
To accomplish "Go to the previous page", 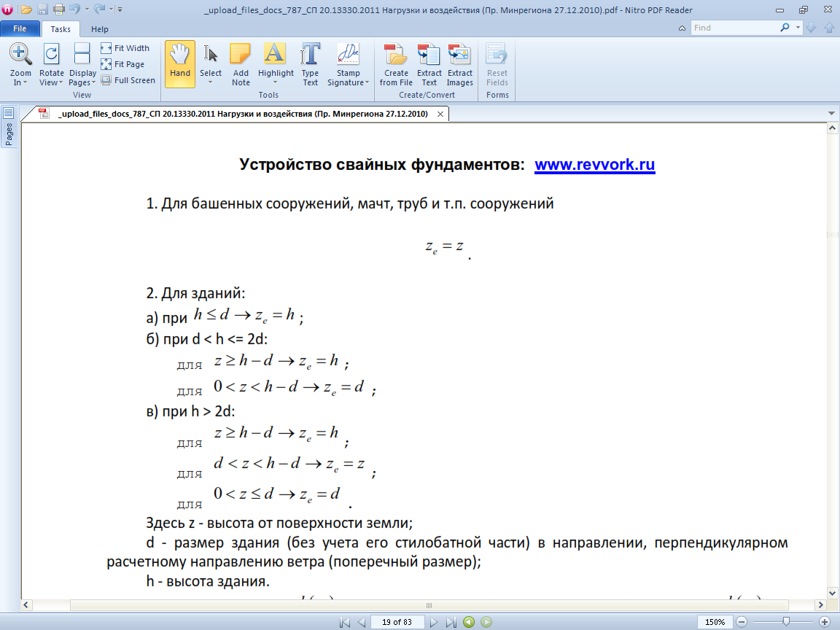I will [362, 622].
